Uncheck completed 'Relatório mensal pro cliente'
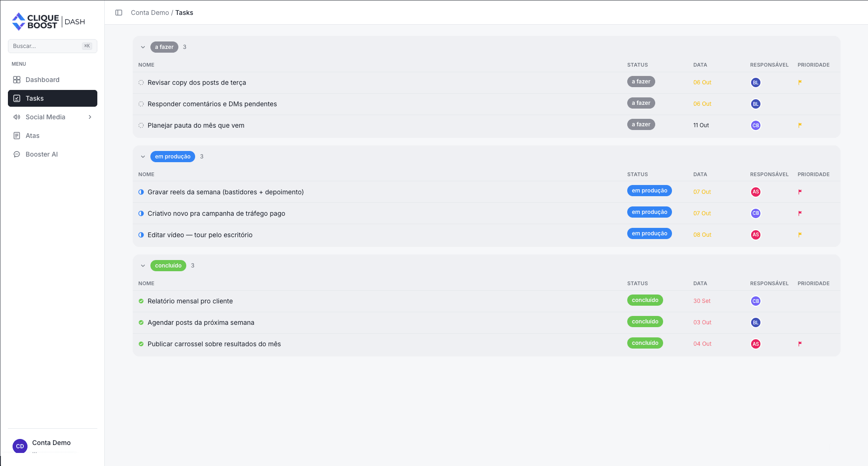This screenshot has height=466, width=868. coord(141,301)
